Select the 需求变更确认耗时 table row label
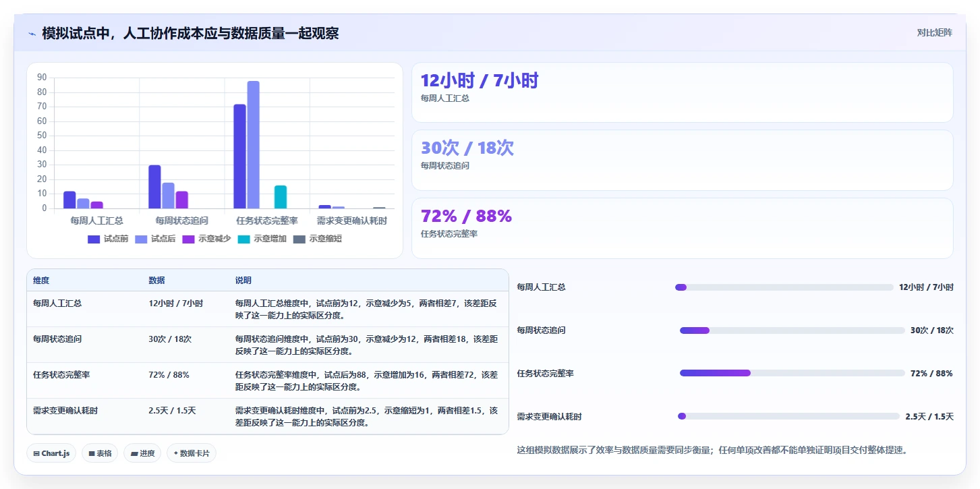980x489 pixels. pos(65,410)
